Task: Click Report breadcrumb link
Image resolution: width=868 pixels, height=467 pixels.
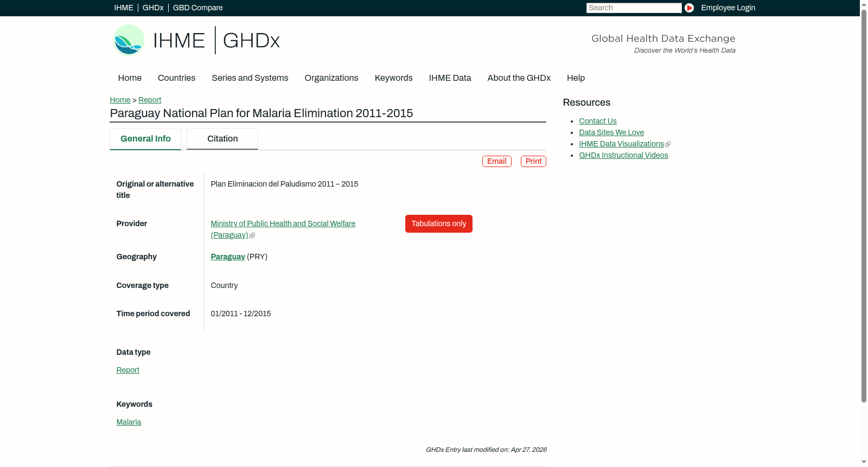Action: pyautogui.click(x=150, y=100)
